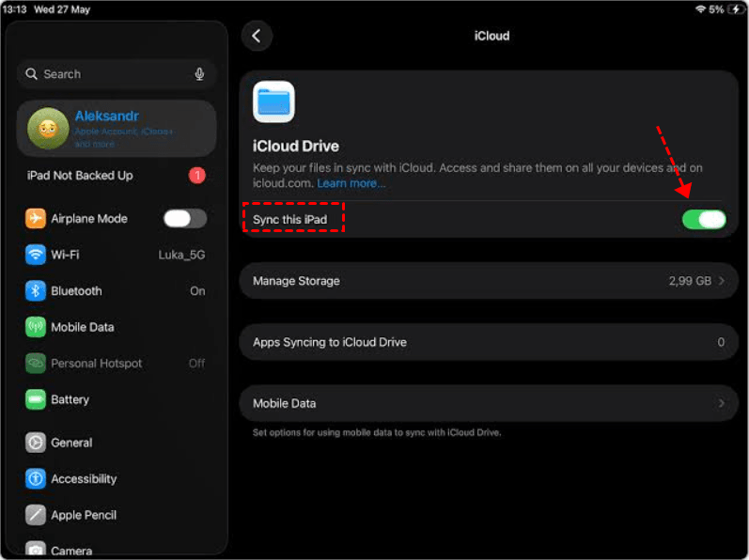
Task: Open Mobile Data in sidebar
Action: (116, 327)
